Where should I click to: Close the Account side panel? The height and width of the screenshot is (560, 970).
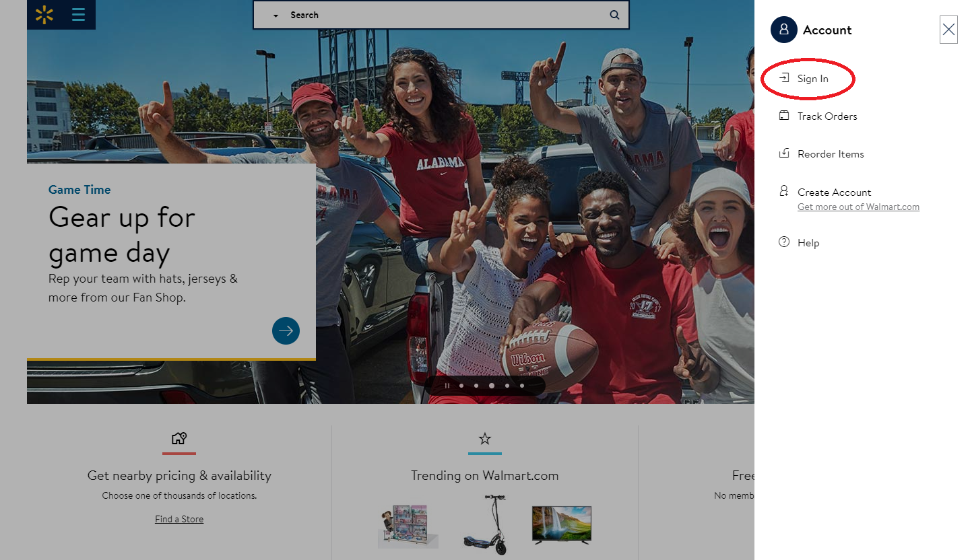pyautogui.click(x=948, y=30)
